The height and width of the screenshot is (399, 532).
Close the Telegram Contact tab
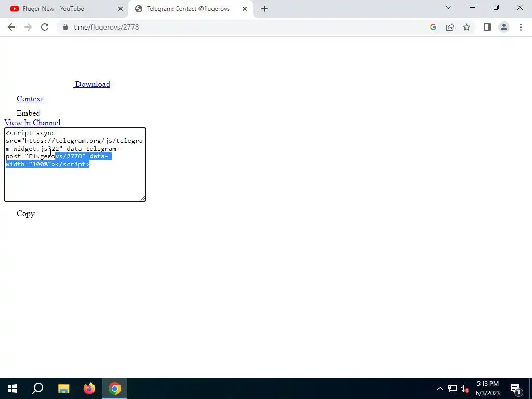coord(245,9)
